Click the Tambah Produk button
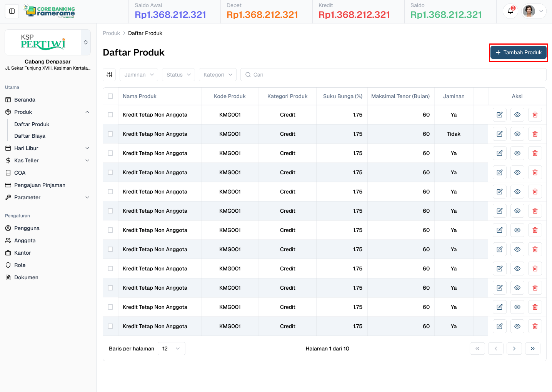552x392 pixels. (x=518, y=52)
